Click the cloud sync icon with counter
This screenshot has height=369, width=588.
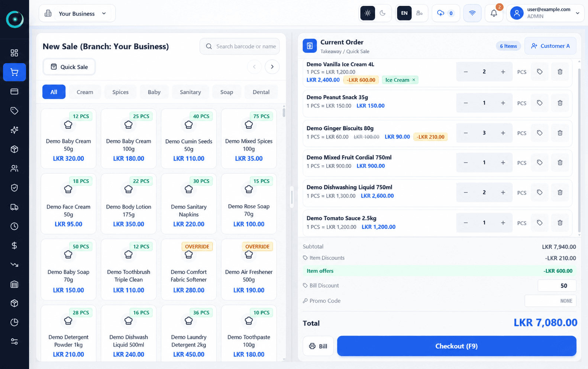tap(446, 13)
